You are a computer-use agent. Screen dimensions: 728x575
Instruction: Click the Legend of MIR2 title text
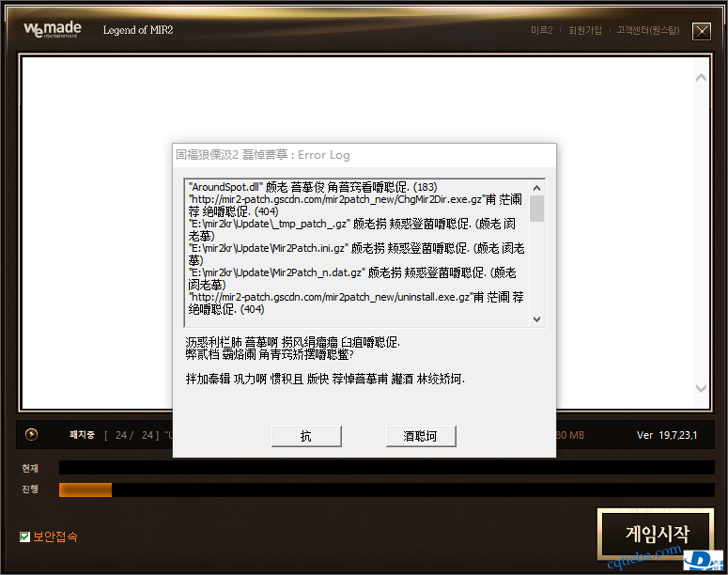[x=138, y=30]
